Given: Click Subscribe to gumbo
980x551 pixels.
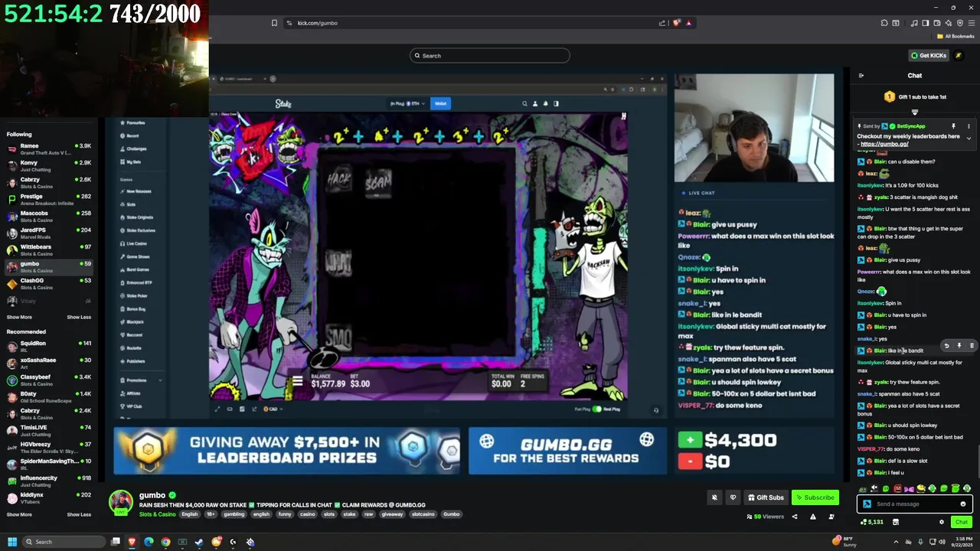Looking at the screenshot, I should pyautogui.click(x=815, y=497).
